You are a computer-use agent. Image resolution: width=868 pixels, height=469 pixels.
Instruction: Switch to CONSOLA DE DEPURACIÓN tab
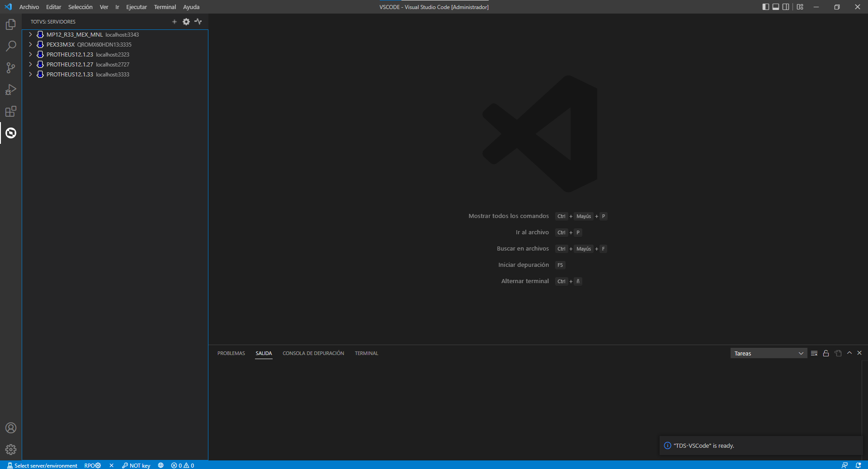(x=313, y=353)
